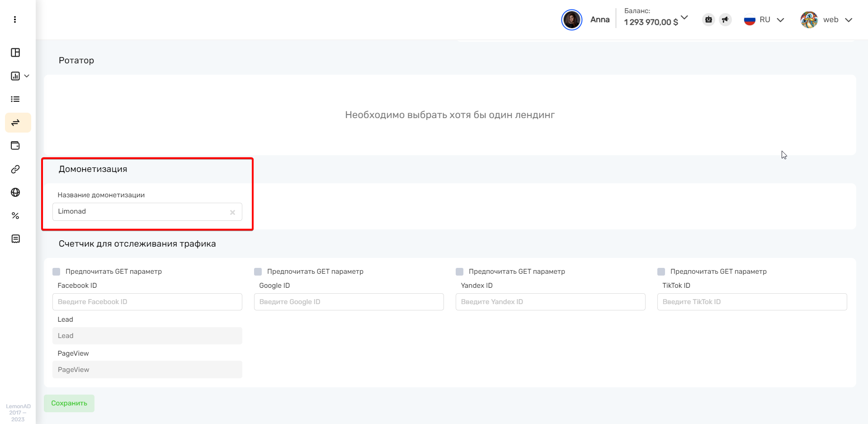Open the wallet icon in the sidebar
The width and height of the screenshot is (868, 424).
pos(15,146)
